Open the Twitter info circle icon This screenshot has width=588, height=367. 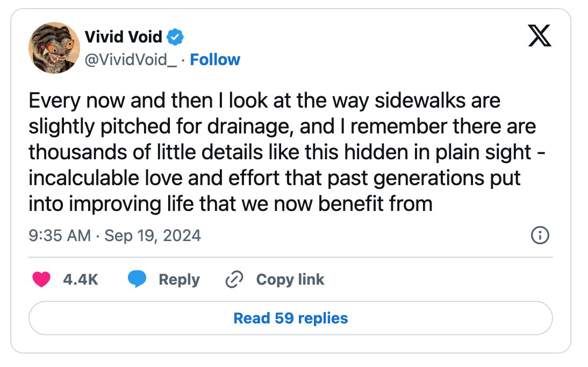[x=540, y=236]
